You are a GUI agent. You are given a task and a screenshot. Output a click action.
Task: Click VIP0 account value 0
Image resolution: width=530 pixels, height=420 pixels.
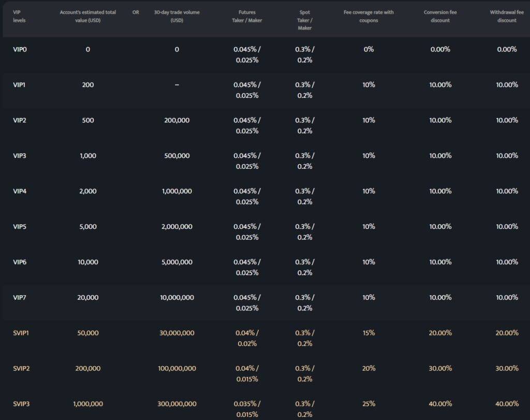click(88, 49)
